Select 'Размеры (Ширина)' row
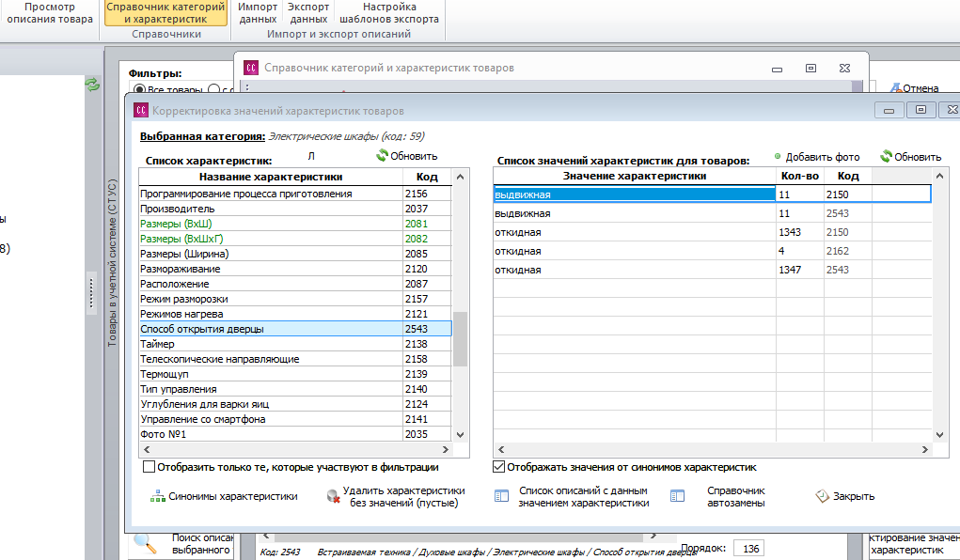960x560 pixels. point(295,254)
